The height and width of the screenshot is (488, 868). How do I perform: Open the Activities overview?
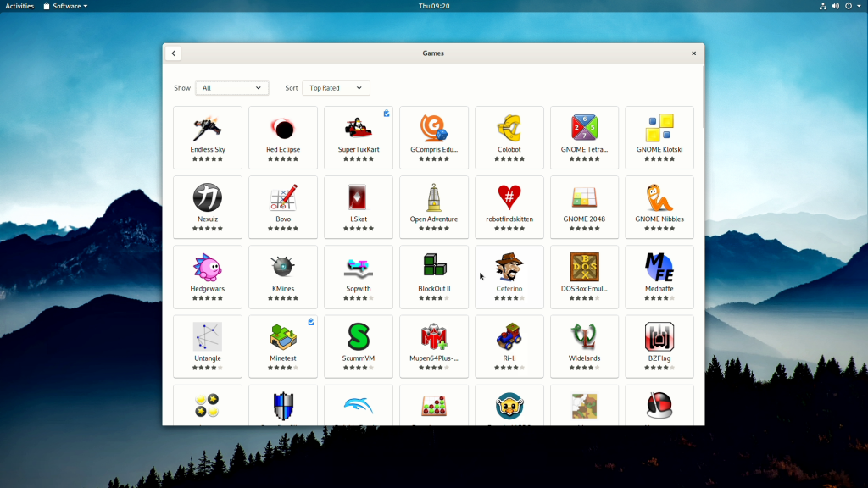19,5
